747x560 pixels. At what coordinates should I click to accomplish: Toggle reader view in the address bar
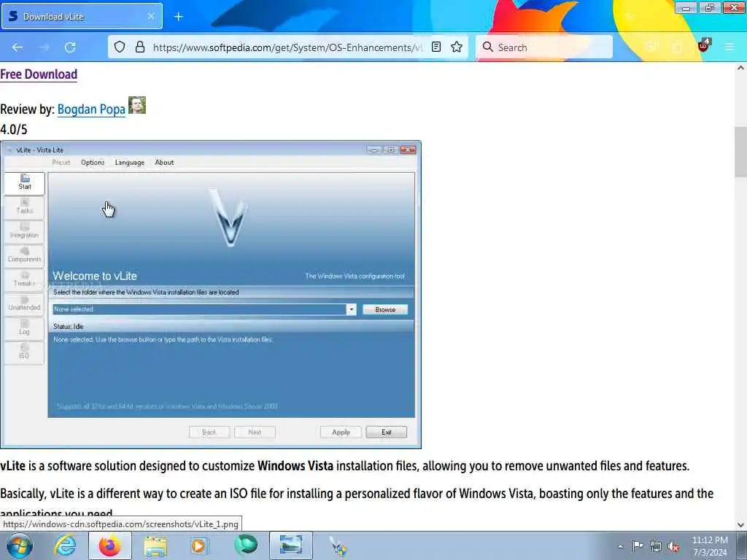[x=436, y=47]
